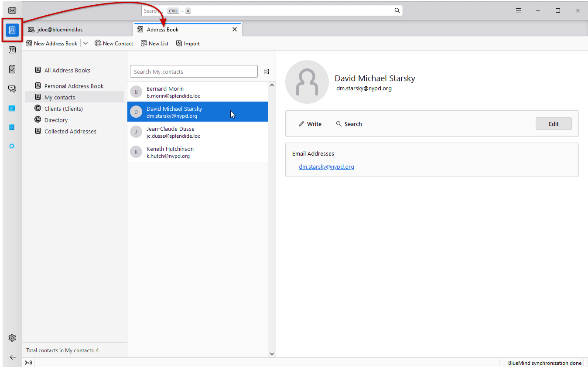The image size is (588, 367).
Task: Click the connection status icon in status bar
Action: (28, 363)
